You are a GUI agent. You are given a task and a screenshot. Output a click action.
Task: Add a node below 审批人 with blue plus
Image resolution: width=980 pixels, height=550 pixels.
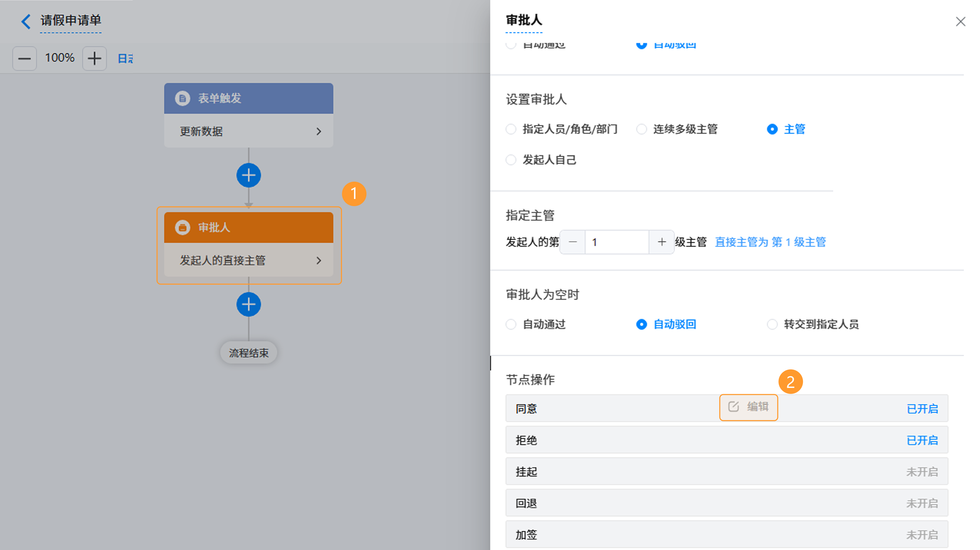[248, 304]
